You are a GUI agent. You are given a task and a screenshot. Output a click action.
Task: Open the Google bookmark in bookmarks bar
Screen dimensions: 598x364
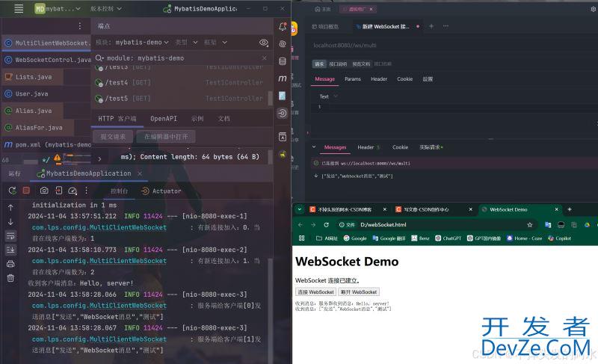(355, 238)
